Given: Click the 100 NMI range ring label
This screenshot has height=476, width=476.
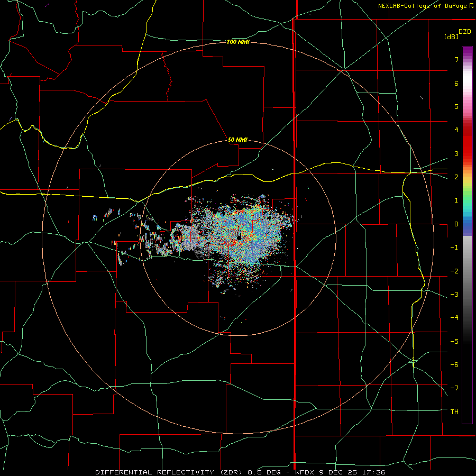Looking at the screenshot, I should (238, 42).
